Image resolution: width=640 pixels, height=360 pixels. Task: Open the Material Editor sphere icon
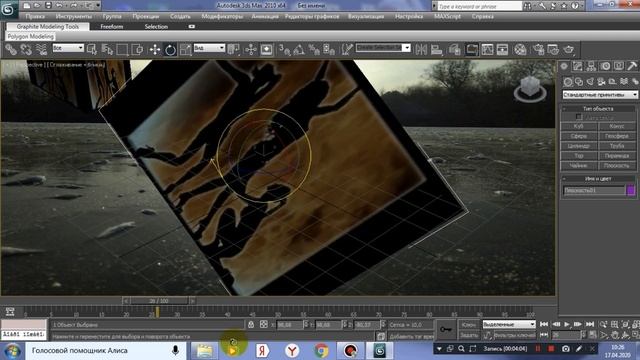(520, 50)
